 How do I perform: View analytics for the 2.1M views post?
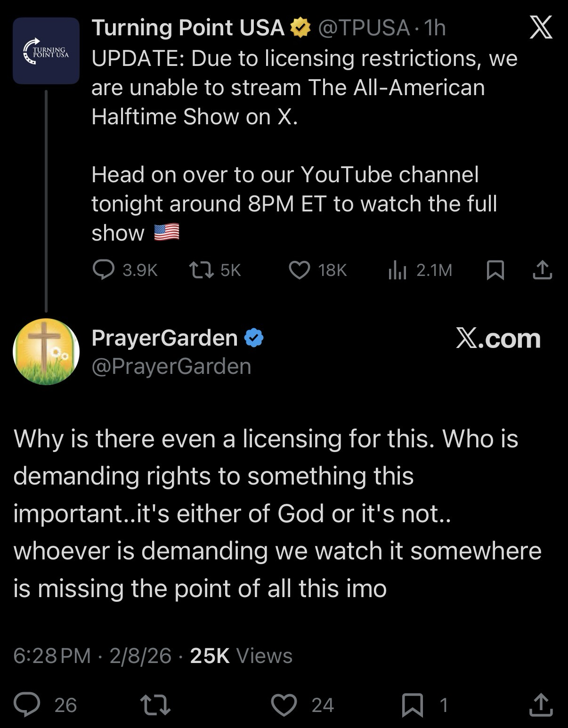pos(397,270)
